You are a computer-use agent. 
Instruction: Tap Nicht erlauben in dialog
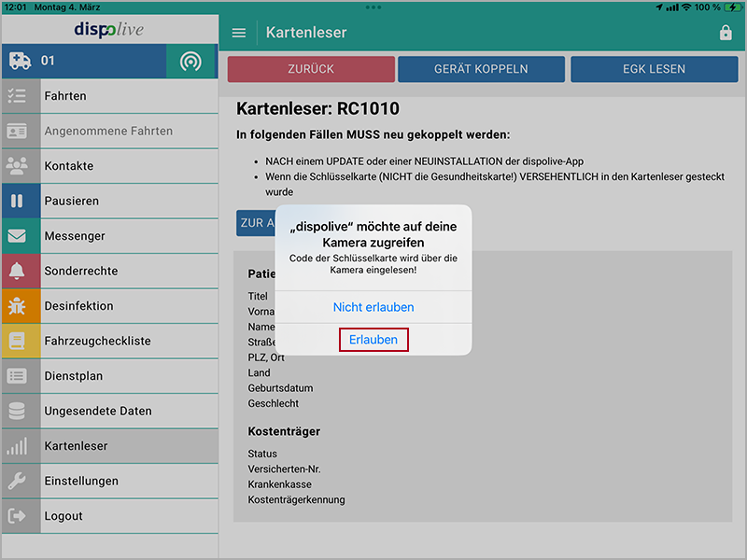(x=373, y=307)
